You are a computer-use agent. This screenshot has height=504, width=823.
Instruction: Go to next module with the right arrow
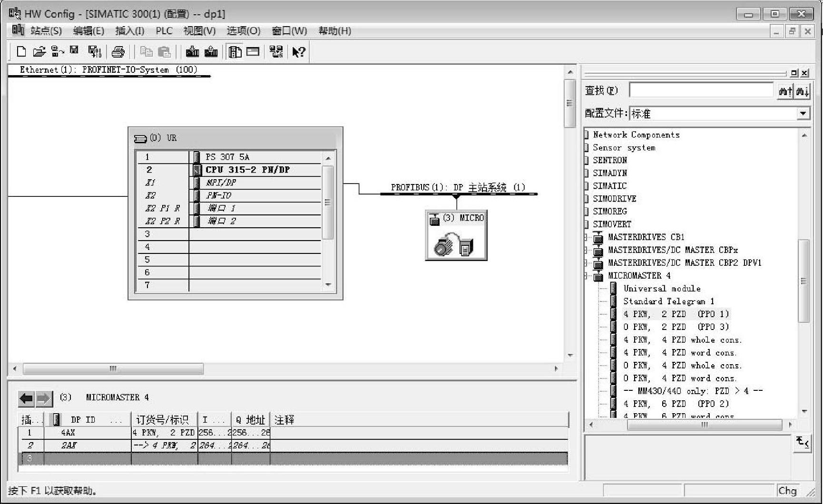pos(43,398)
